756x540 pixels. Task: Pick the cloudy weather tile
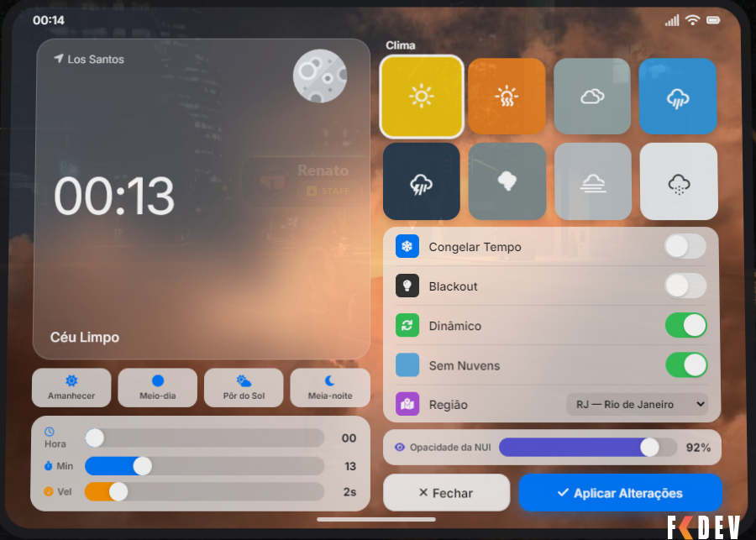coord(592,97)
